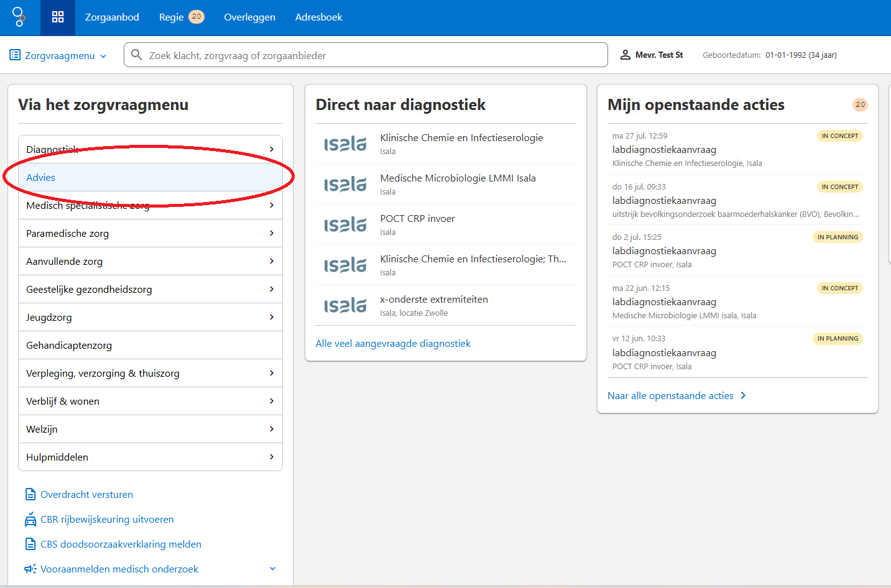Click IN CONCEPT label on 27 jul. item
The image size is (891, 588).
click(x=839, y=136)
